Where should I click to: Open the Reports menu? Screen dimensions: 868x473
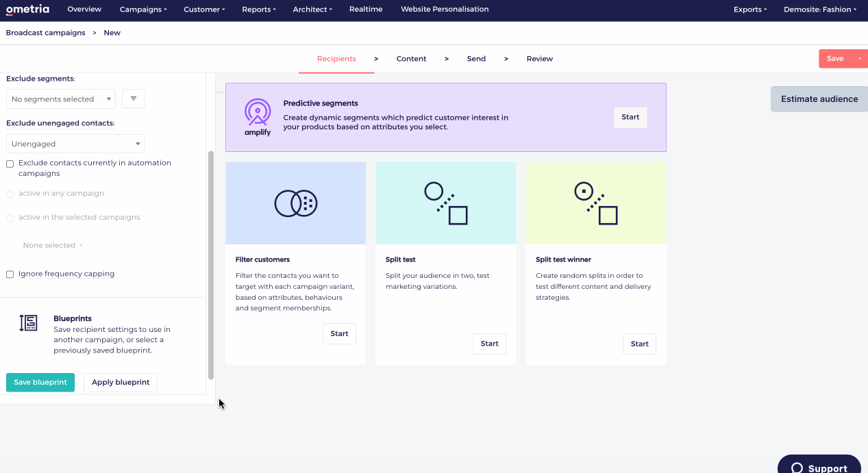click(x=259, y=10)
